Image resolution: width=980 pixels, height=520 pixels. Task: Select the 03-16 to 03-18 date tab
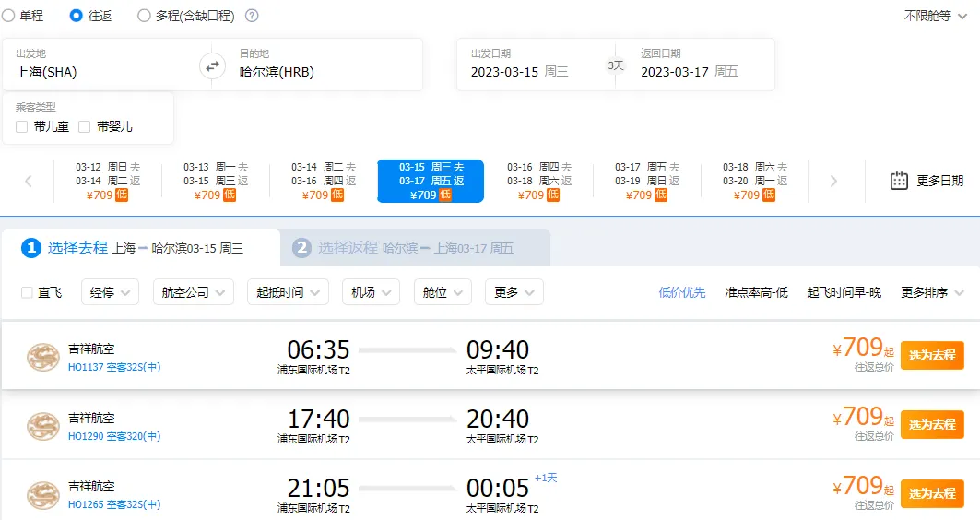coord(538,181)
